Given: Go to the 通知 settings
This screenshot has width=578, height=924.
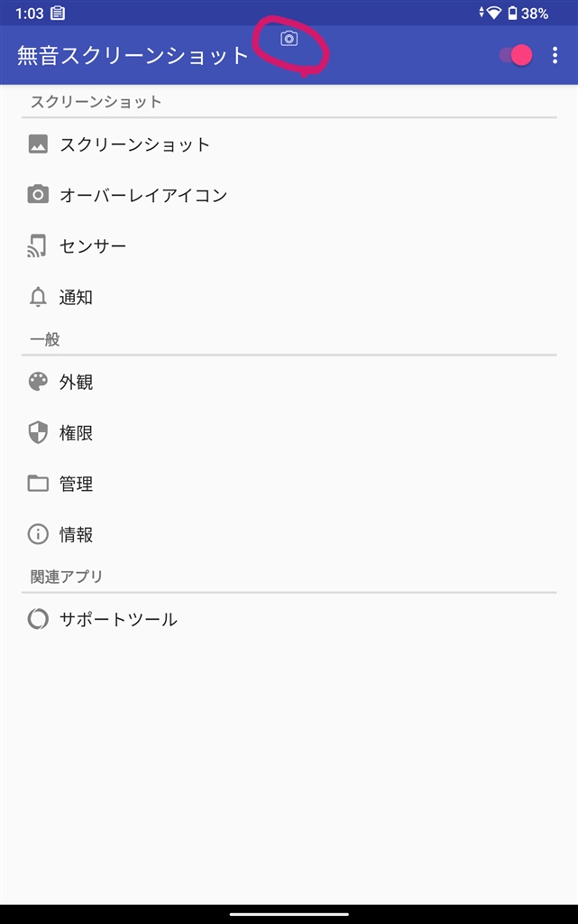Looking at the screenshot, I should (x=289, y=297).
